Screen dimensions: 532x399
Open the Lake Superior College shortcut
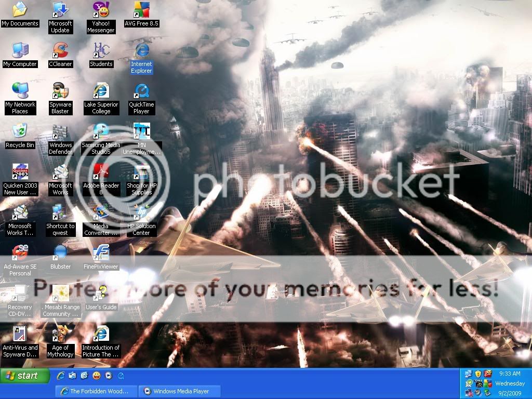101,98
